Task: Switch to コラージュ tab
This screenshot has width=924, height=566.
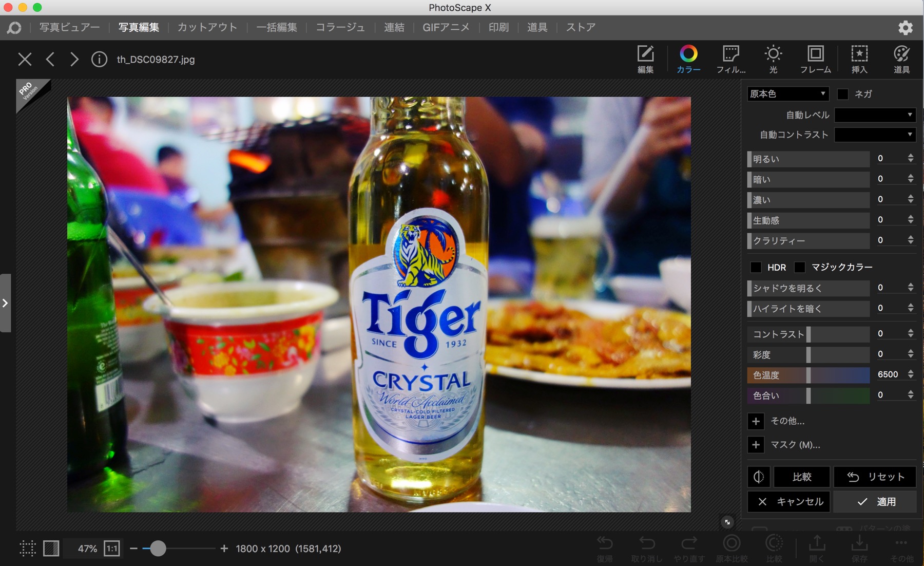Action: click(x=340, y=27)
